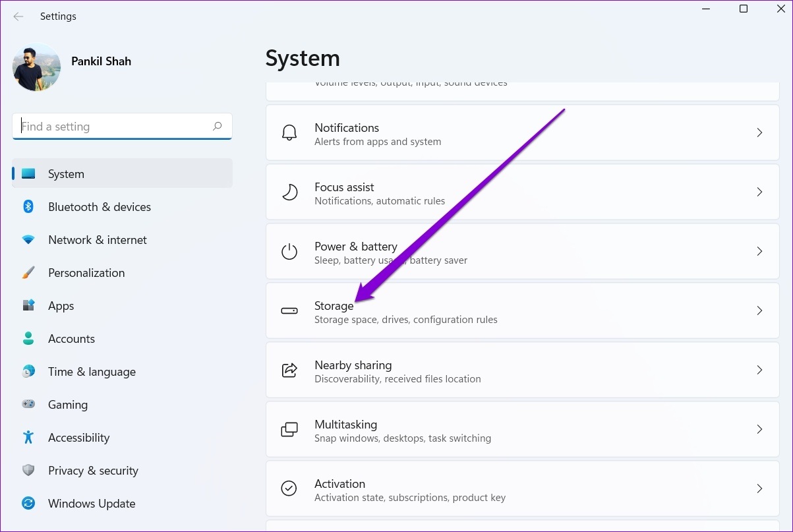Click 'Snap windows, desktops, task switching' text
Image resolution: width=793 pixels, height=532 pixels.
[x=403, y=438]
